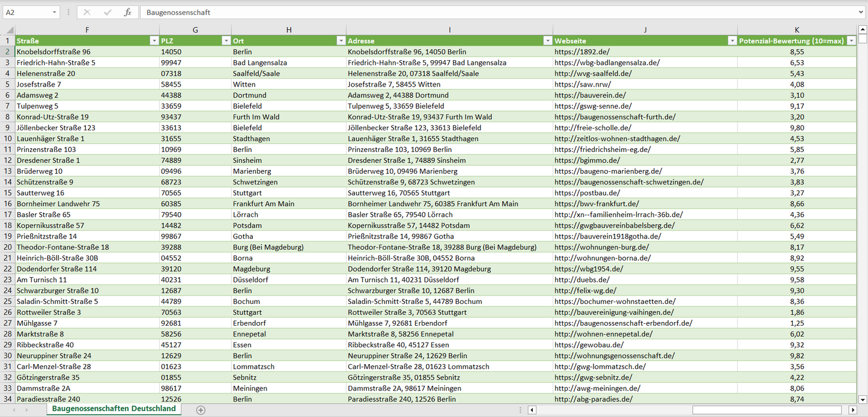868x417 pixels.
Task: Add a new sheet with plus button
Action: tap(201, 410)
